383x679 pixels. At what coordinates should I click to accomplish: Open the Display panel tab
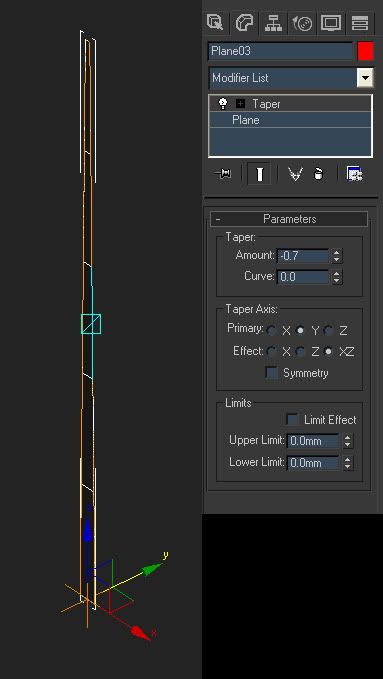[331, 23]
